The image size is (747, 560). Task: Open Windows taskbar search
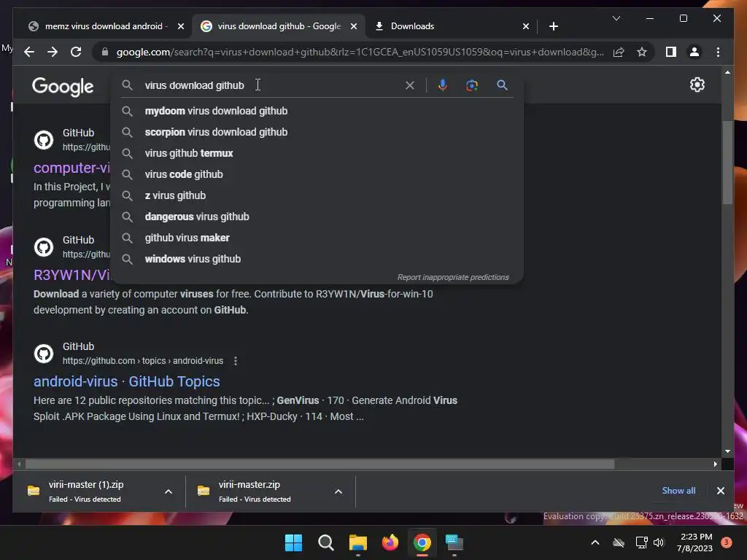pos(326,542)
